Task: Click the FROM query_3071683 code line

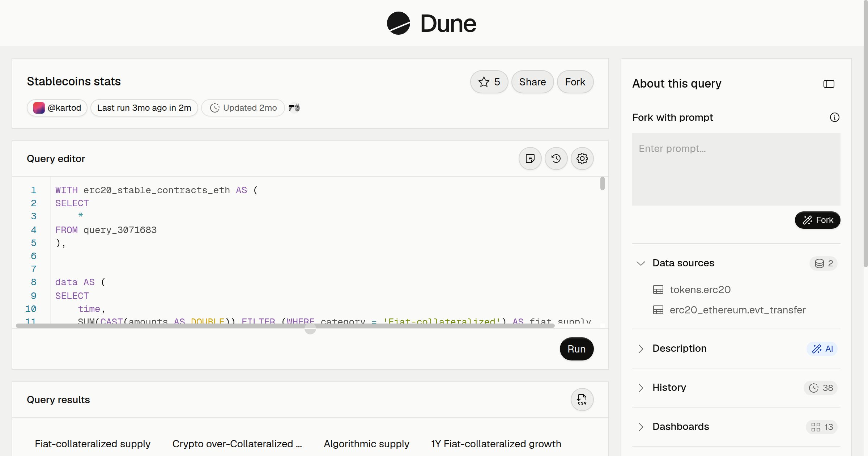Action: [106, 230]
